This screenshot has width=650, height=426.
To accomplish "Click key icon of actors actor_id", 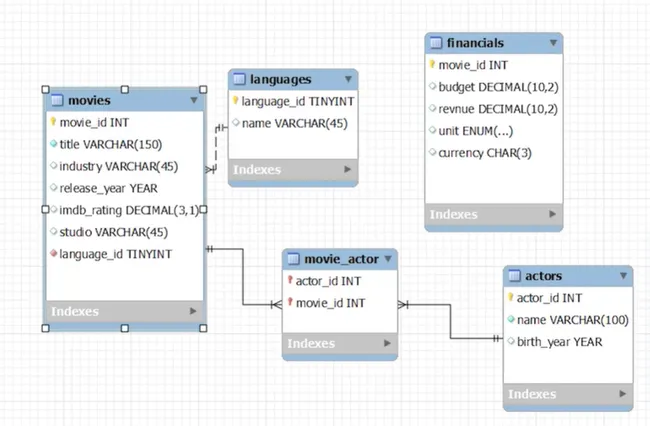I will click(511, 297).
